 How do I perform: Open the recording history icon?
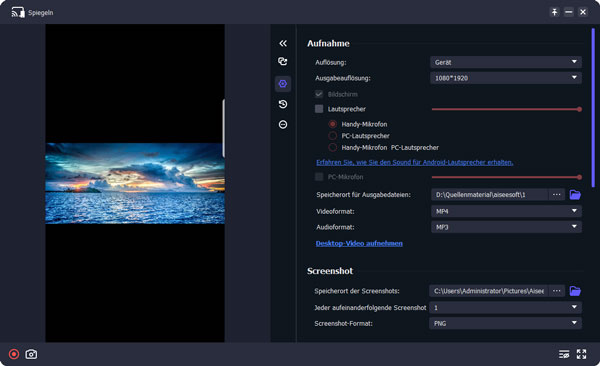[283, 104]
